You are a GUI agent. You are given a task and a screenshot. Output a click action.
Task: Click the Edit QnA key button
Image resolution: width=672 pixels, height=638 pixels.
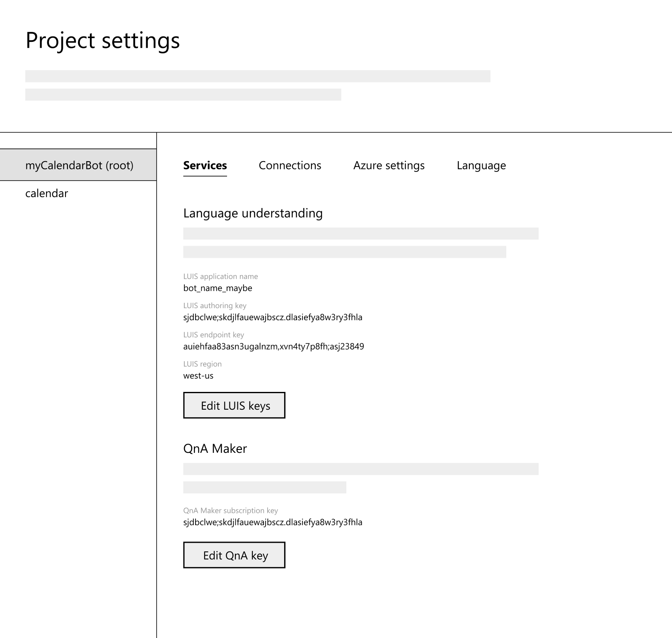[234, 555]
